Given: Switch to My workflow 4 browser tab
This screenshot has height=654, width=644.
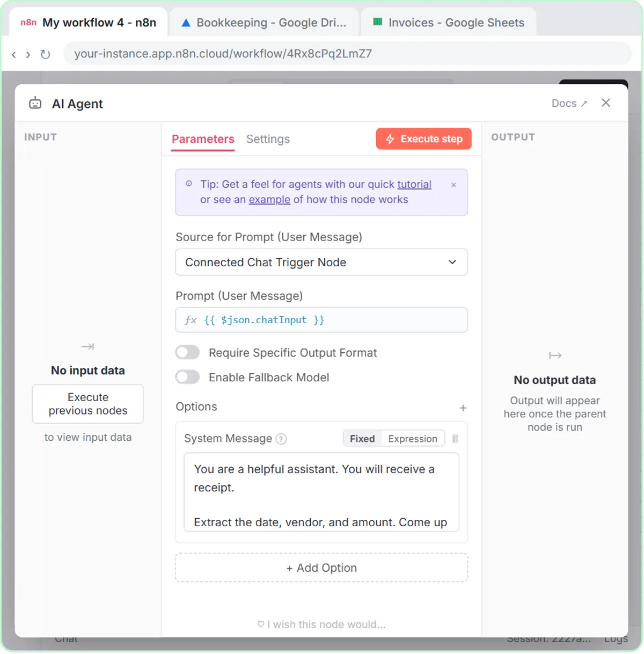Looking at the screenshot, I should click(x=89, y=23).
